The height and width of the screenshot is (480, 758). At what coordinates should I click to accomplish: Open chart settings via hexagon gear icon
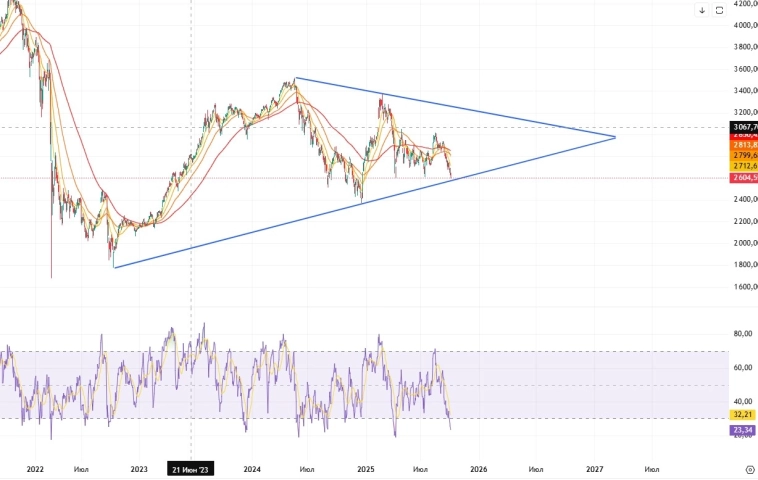(x=750, y=469)
